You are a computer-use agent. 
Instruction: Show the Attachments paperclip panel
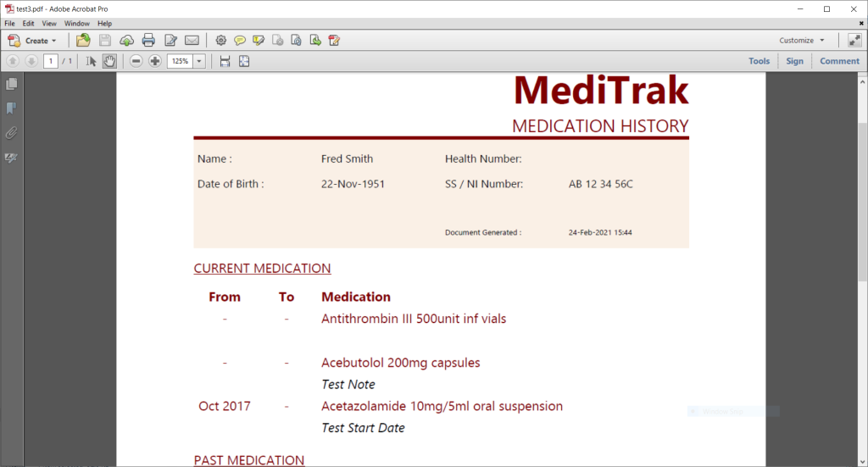[x=11, y=133]
